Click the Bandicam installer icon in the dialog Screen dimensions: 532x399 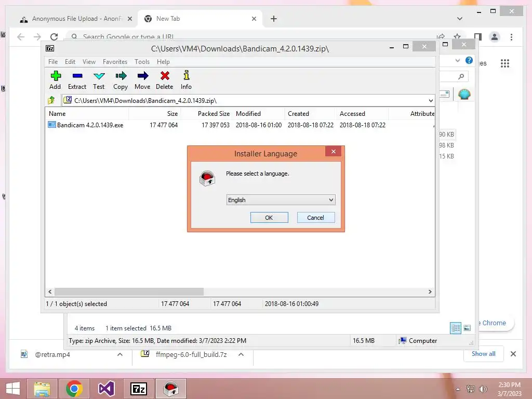(207, 178)
